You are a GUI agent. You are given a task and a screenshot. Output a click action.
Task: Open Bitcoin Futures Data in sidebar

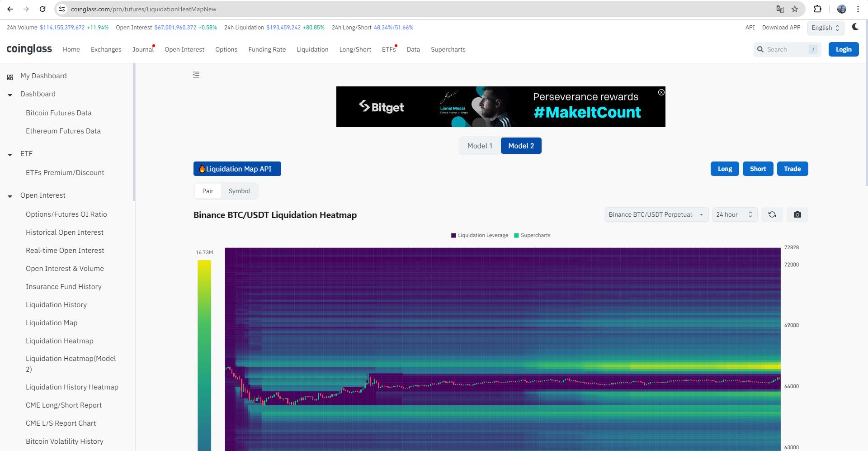(x=59, y=113)
